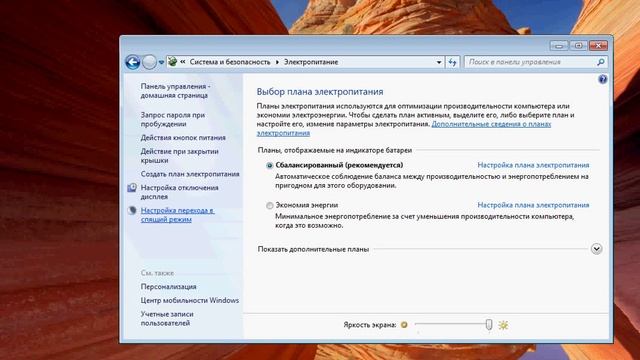Viewport: 640px width, 360px height.
Task: Expand the address bar history dropdown
Action: click(439, 62)
